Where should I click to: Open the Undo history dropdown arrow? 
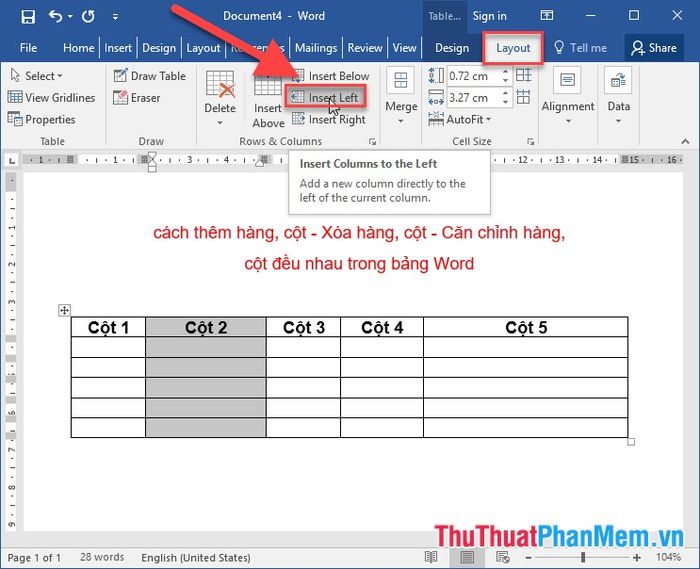click(x=70, y=17)
